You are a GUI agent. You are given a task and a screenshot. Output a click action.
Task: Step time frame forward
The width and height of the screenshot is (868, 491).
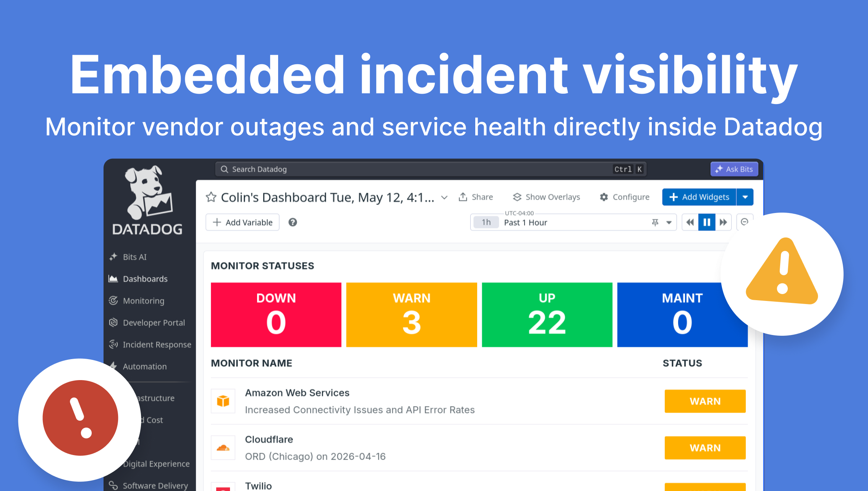click(723, 222)
